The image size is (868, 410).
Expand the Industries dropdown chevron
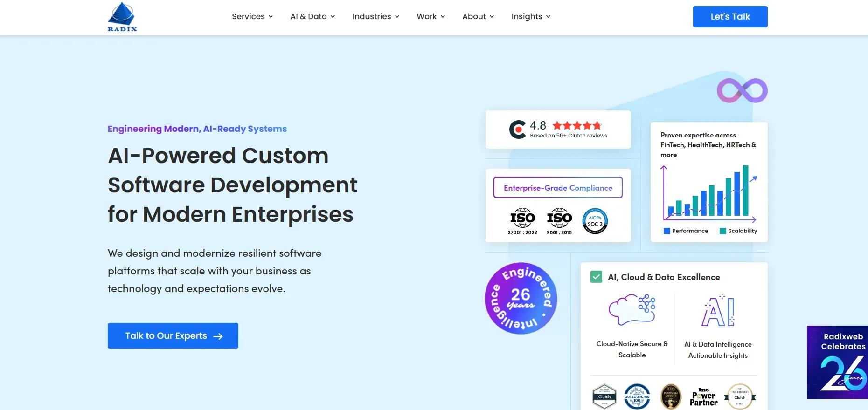[x=397, y=17]
